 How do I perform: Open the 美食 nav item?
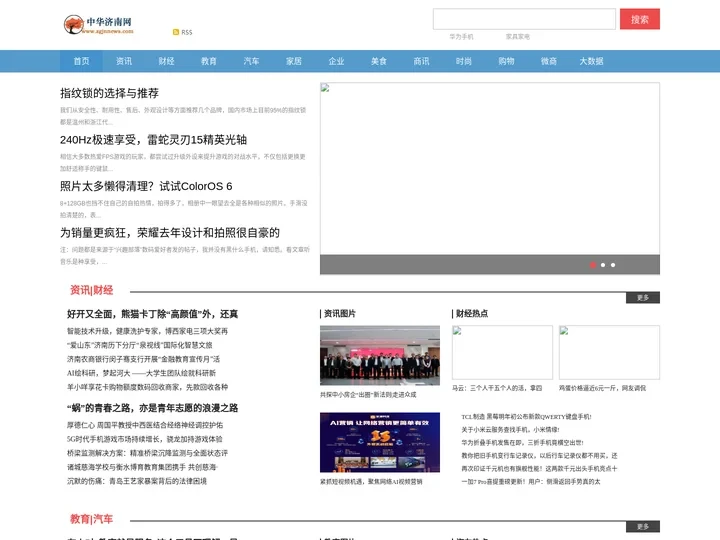pos(378,61)
